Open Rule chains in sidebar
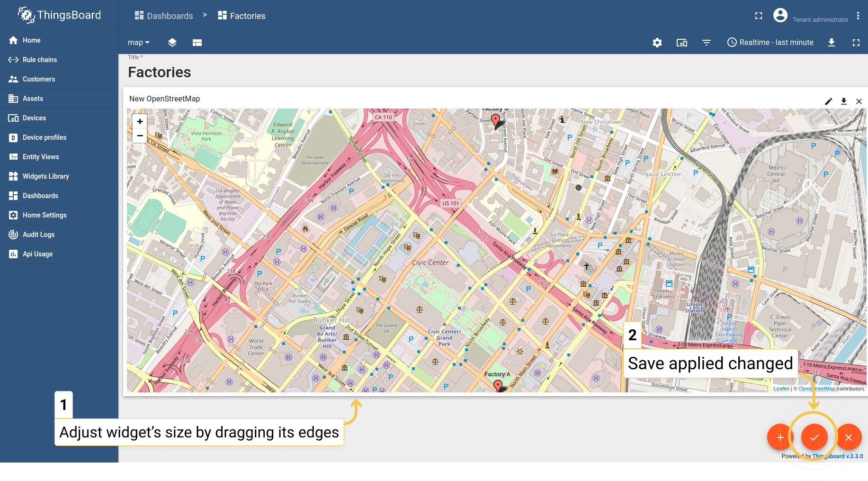868x481 pixels. [59, 60]
